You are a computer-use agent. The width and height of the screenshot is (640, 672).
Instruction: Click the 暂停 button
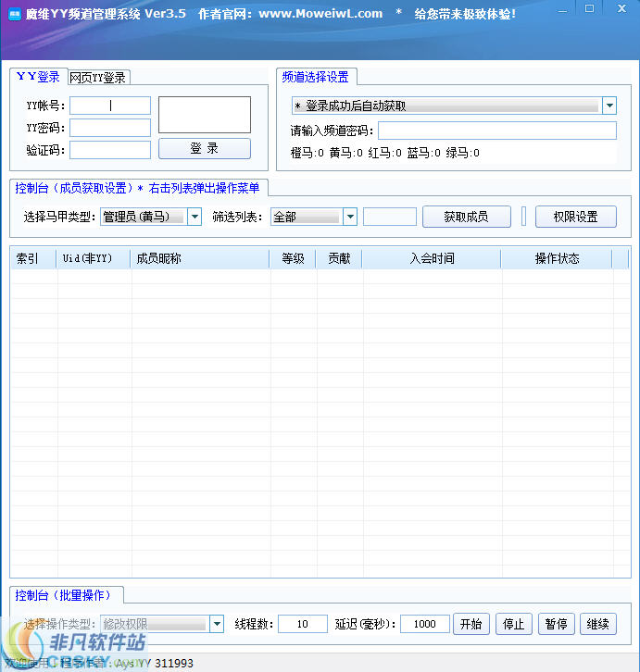pos(557,624)
